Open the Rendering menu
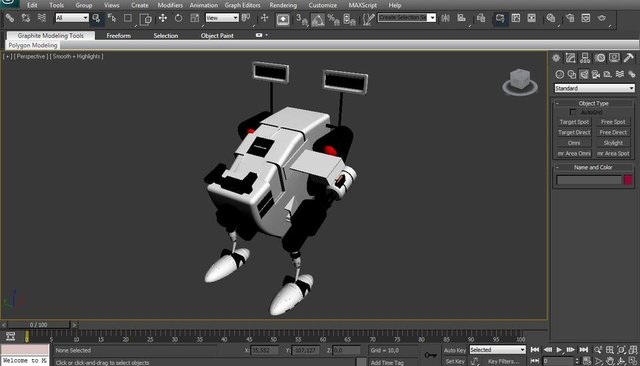The height and width of the screenshot is (366, 640). [283, 5]
